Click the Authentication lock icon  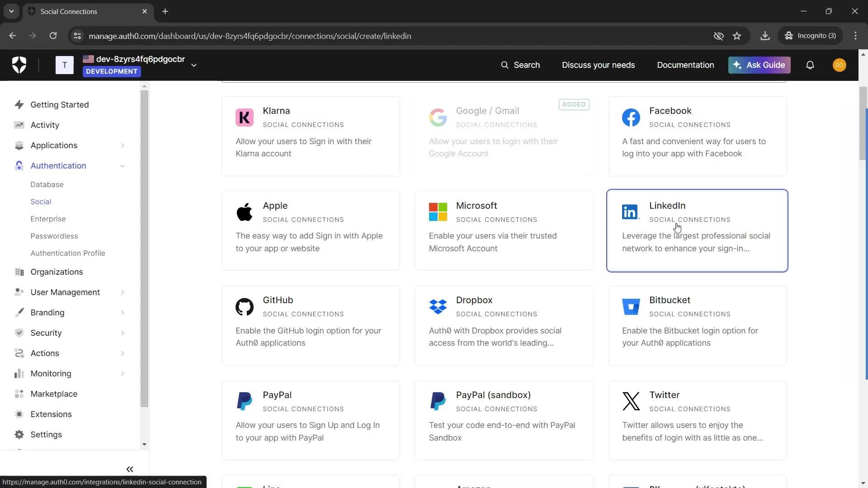[x=19, y=166]
